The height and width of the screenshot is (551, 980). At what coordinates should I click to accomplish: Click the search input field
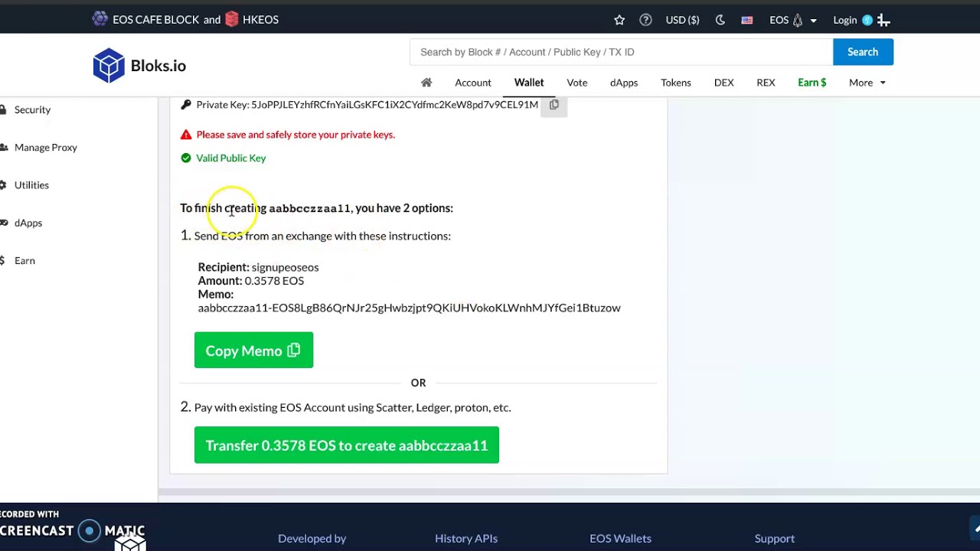coord(622,52)
